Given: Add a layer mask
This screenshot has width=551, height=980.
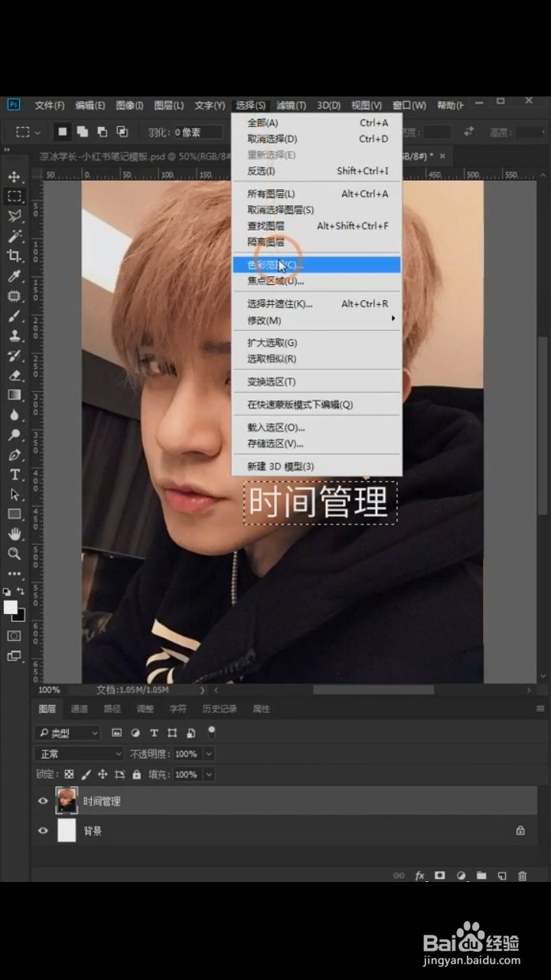Looking at the screenshot, I should [x=440, y=875].
